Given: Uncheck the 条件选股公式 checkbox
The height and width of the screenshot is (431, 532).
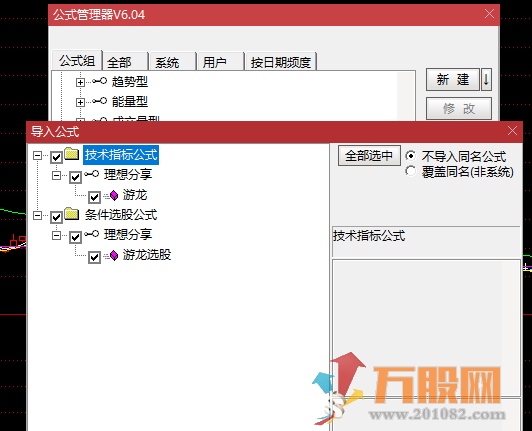Looking at the screenshot, I should 56,217.
